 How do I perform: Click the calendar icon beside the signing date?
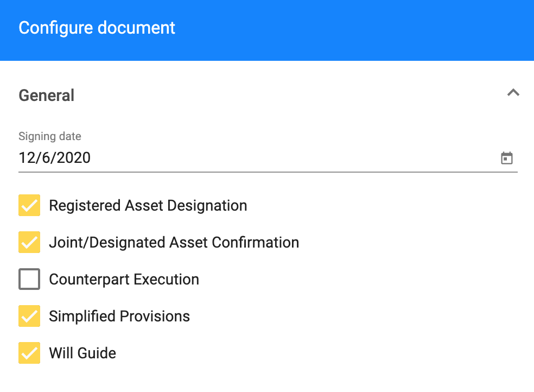[x=507, y=158]
